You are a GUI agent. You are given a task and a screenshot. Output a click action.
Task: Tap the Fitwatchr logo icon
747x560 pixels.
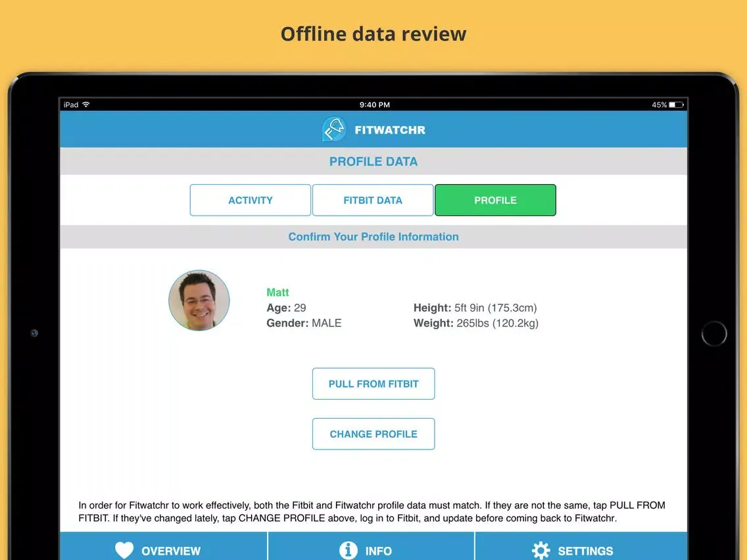[334, 129]
